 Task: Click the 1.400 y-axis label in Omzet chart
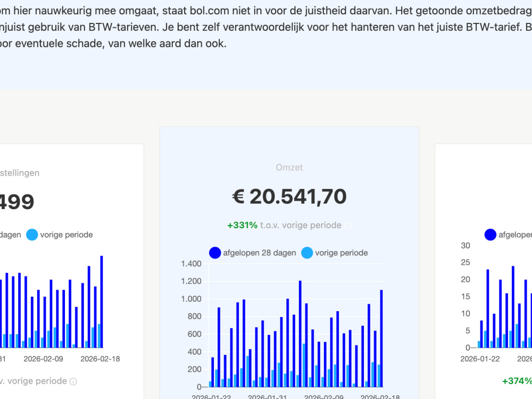pos(191,264)
